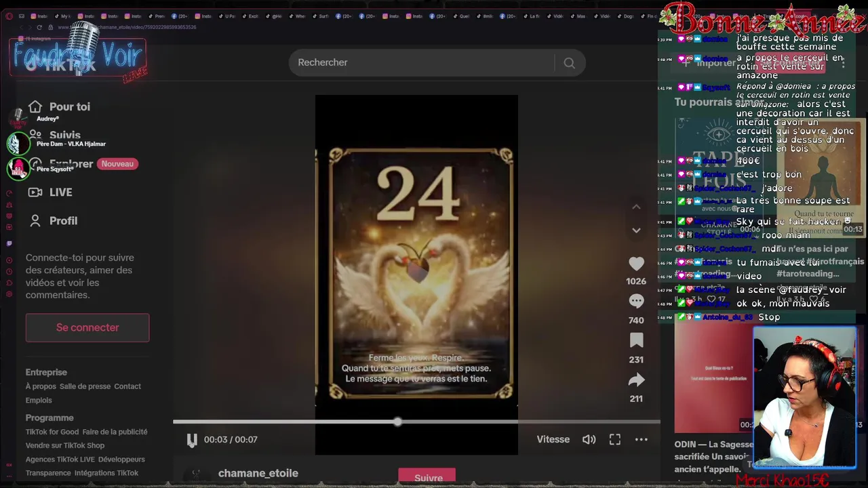Open Faire de la publicité link
This screenshot has height=488, width=868.
tap(115, 432)
